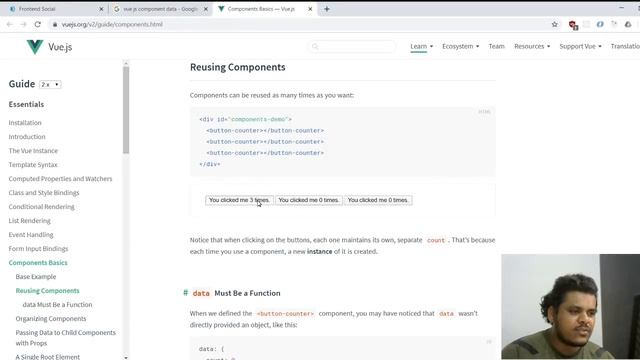Screen dimensions: 640x360
Task: Open the guide version 2.x selector
Action: click(x=50, y=84)
